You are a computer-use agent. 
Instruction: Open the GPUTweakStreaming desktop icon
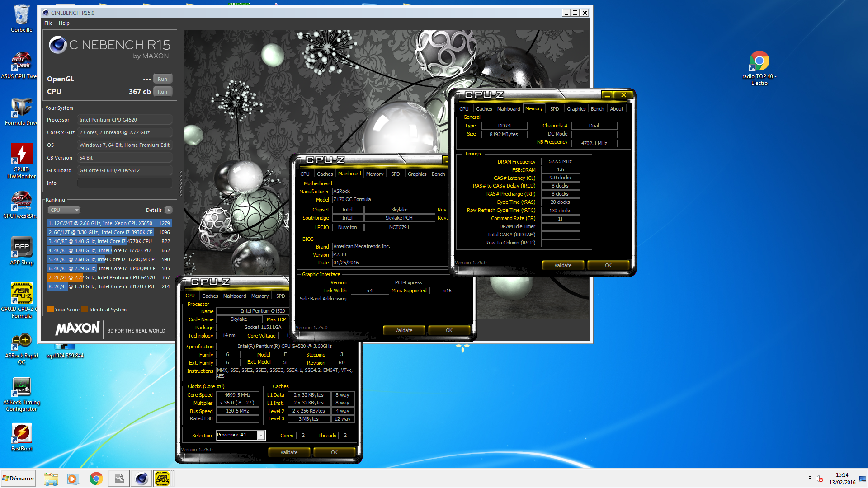(21, 205)
